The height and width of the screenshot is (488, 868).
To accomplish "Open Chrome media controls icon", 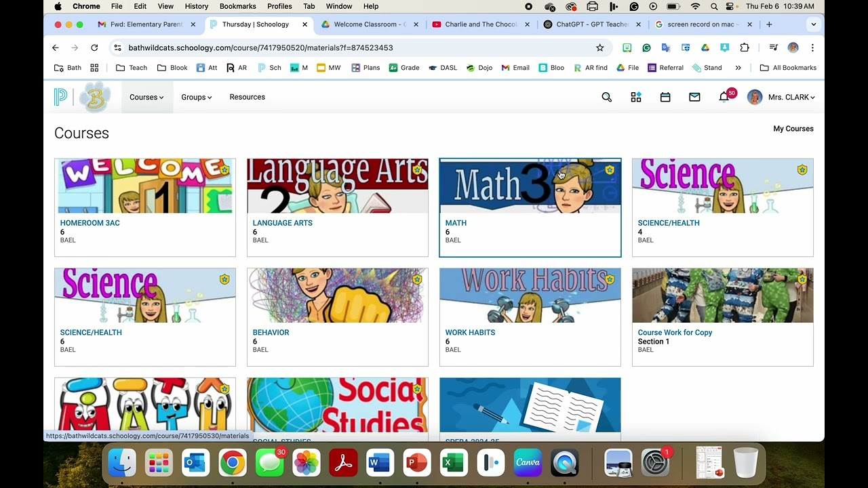I will click(773, 47).
